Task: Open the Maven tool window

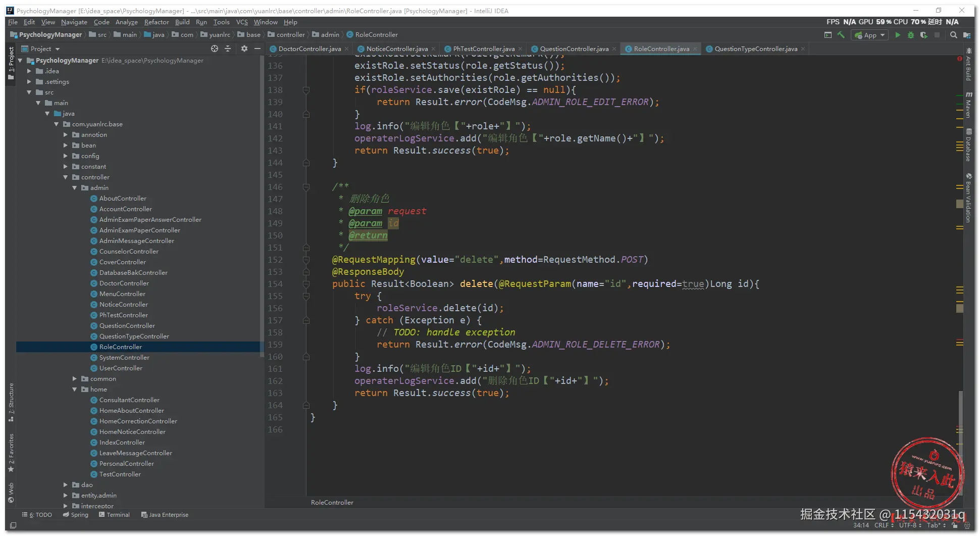Action: (x=968, y=105)
